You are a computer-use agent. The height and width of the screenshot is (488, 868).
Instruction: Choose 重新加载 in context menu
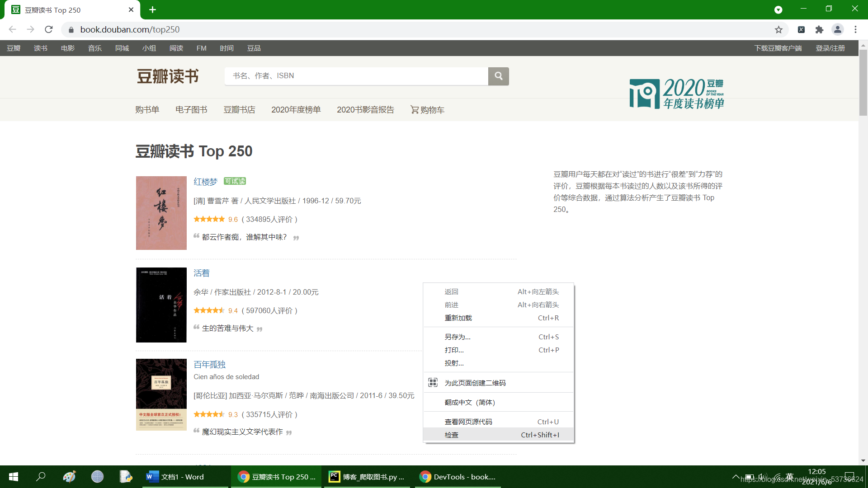[499, 318]
